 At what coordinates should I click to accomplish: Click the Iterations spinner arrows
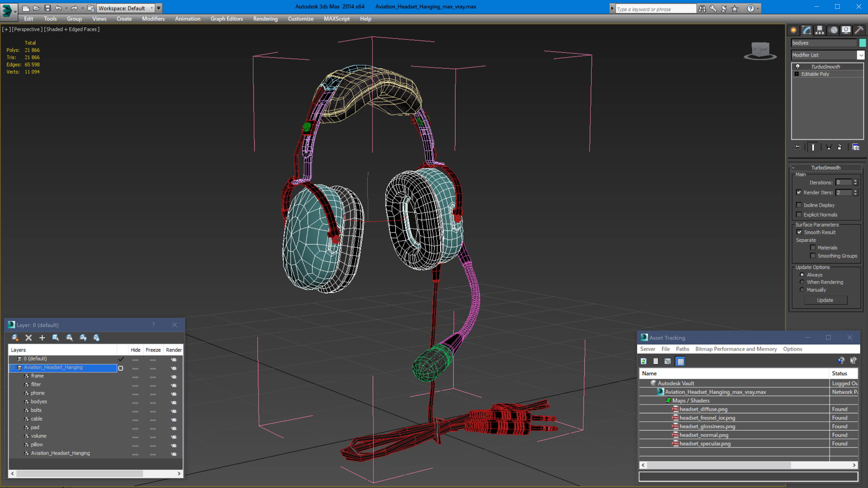click(x=855, y=182)
